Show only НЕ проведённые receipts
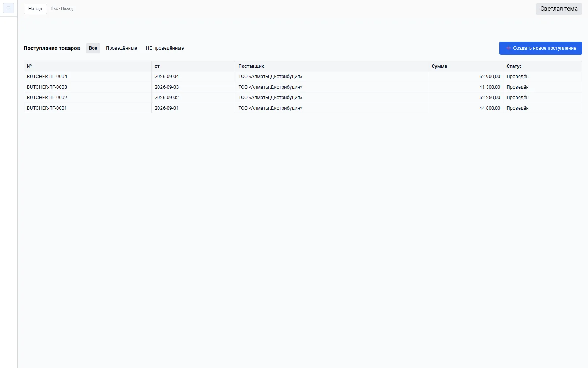The height and width of the screenshot is (368, 588). (x=165, y=48)
